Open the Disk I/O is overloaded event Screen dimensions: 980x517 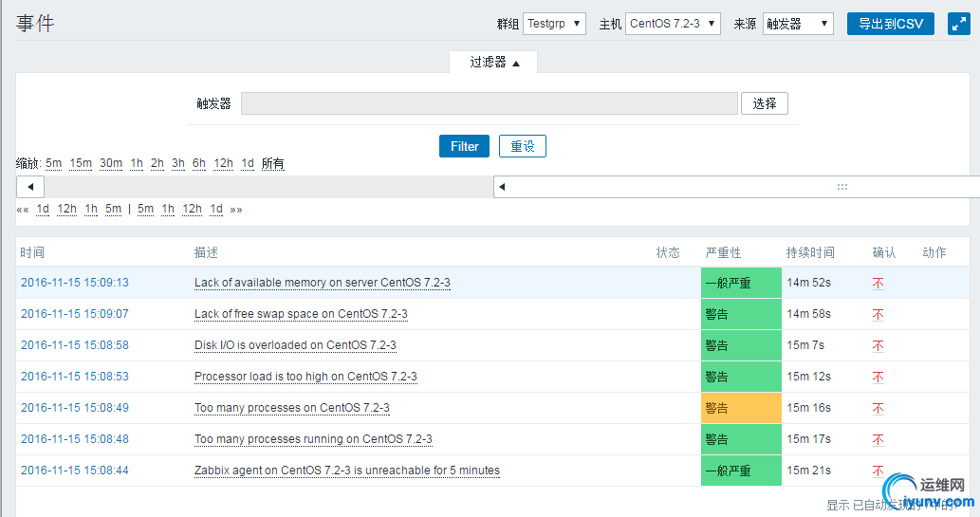[295, 345]
